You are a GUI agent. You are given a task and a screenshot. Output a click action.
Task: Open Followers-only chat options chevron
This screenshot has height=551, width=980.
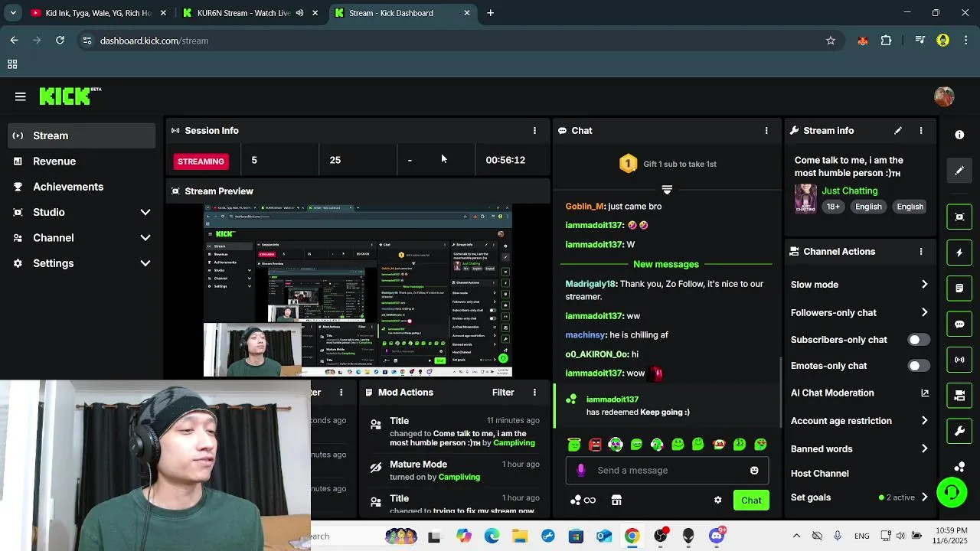pyautogui.click(x=924, y=312)
